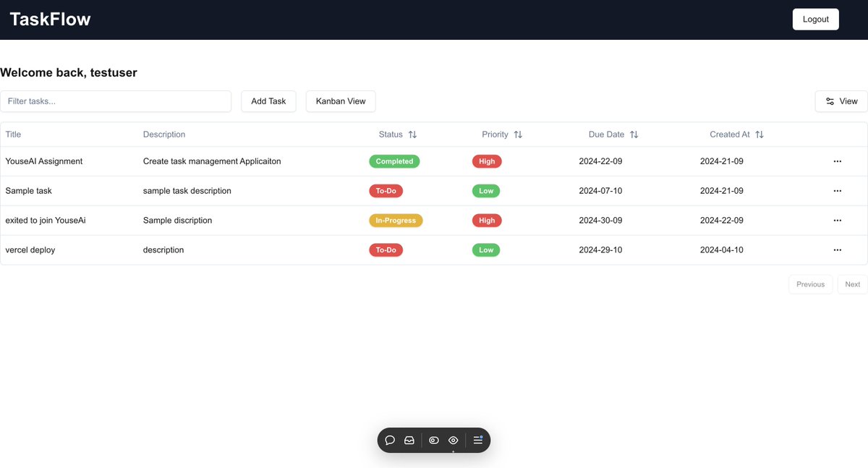Sort the table by Status column
Screen dimensions: 868x468
click(398, 135)
